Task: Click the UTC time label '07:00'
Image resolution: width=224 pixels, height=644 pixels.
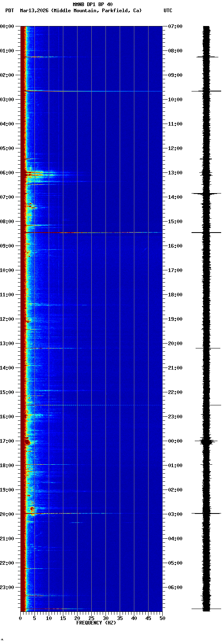Action: point(175,26)
